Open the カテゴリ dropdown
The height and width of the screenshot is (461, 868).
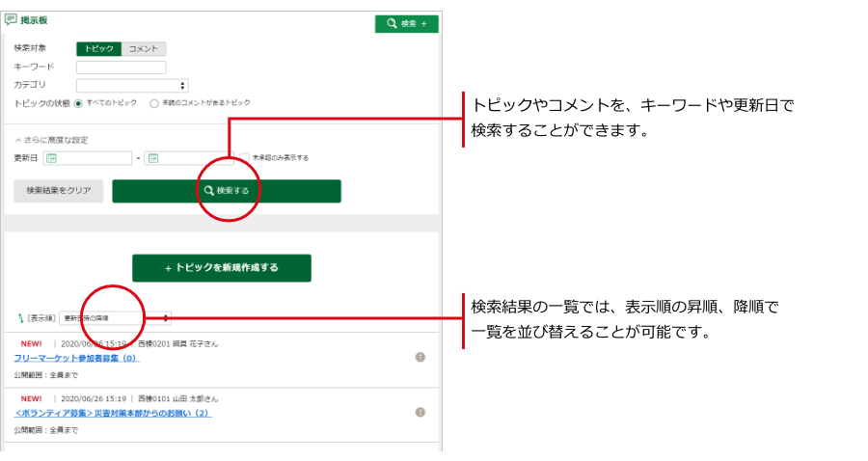[132, 85]
